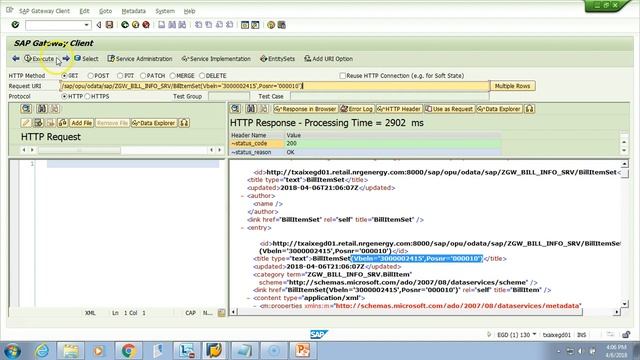
Task: Click the EntitySets button
Action: 278,59
